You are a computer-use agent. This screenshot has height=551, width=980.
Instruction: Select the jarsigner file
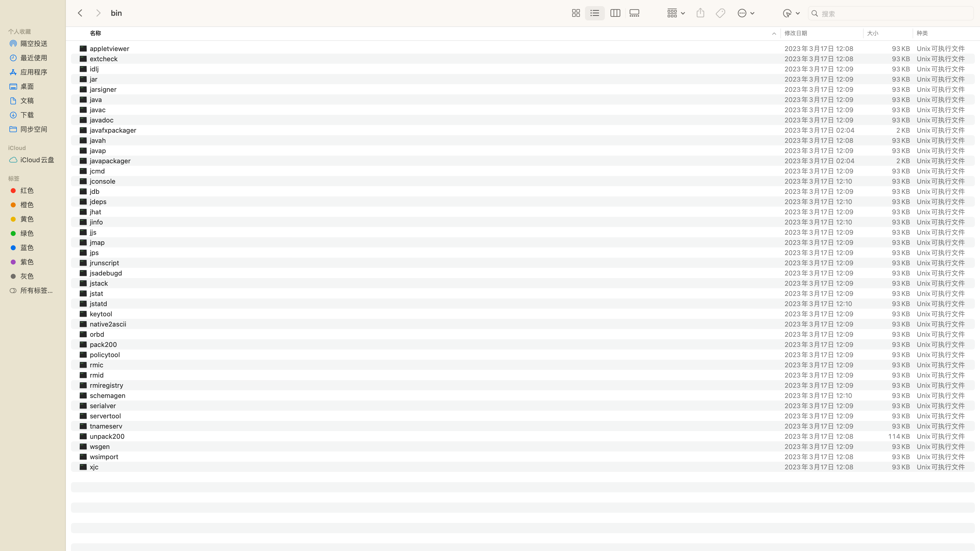(x=523, y=90)
